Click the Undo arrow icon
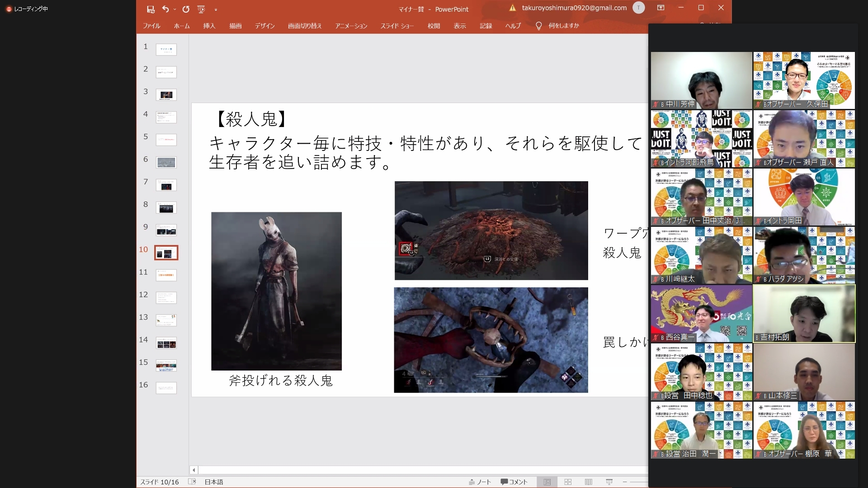This screenshot has width=868, height=488. [x=165, y=9]
